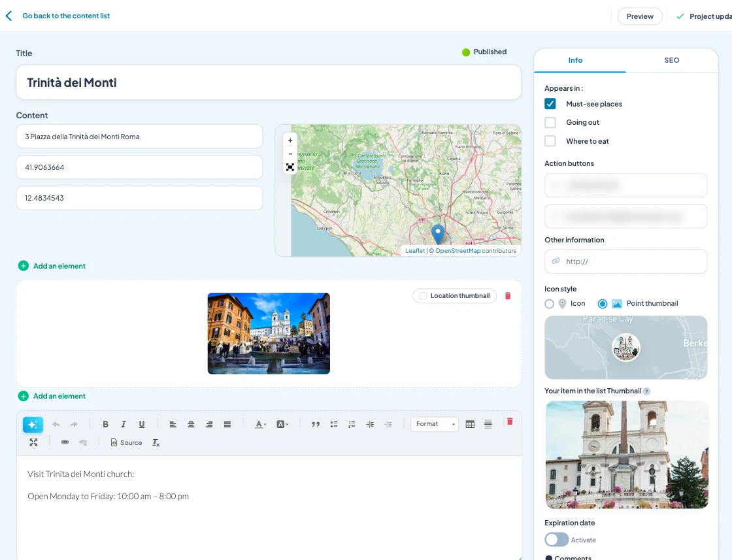
Task: Zoom in on the map
Action: 290,140
